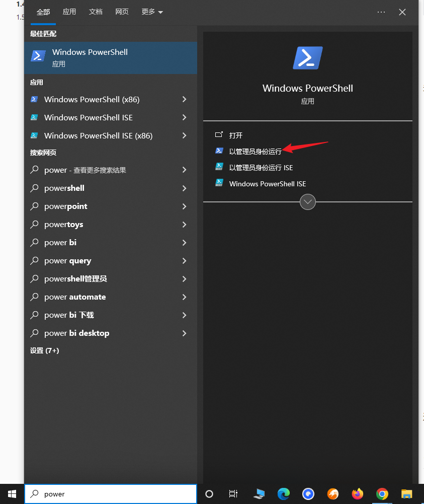Expand the 'power - 查看更多搜索结果' chevron

[x=184, y=170]
